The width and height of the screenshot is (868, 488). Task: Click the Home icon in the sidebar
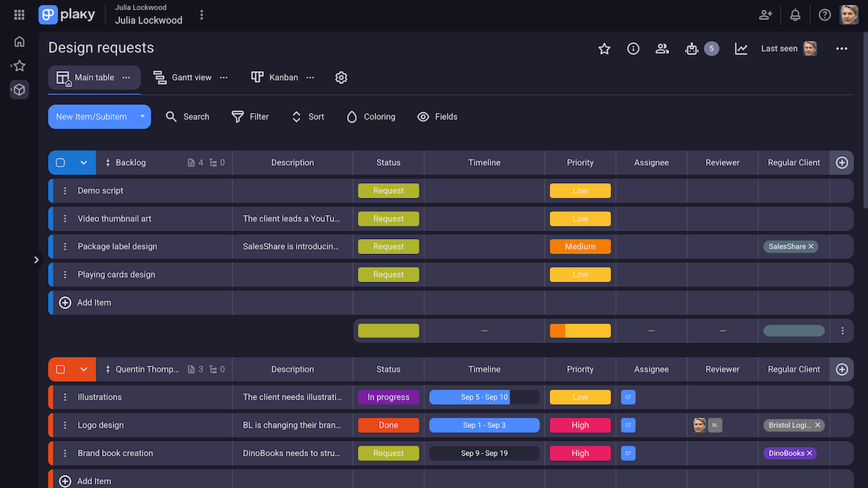click(x=19, y=41)
